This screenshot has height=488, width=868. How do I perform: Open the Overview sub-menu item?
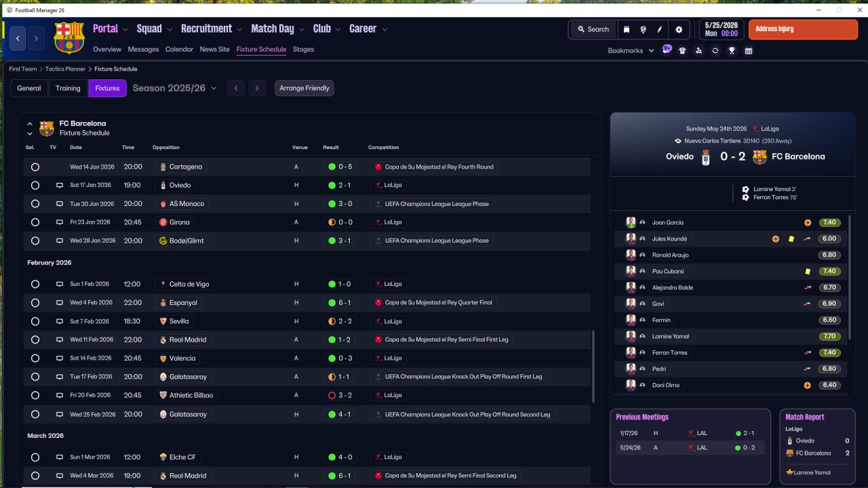(107, 49)
